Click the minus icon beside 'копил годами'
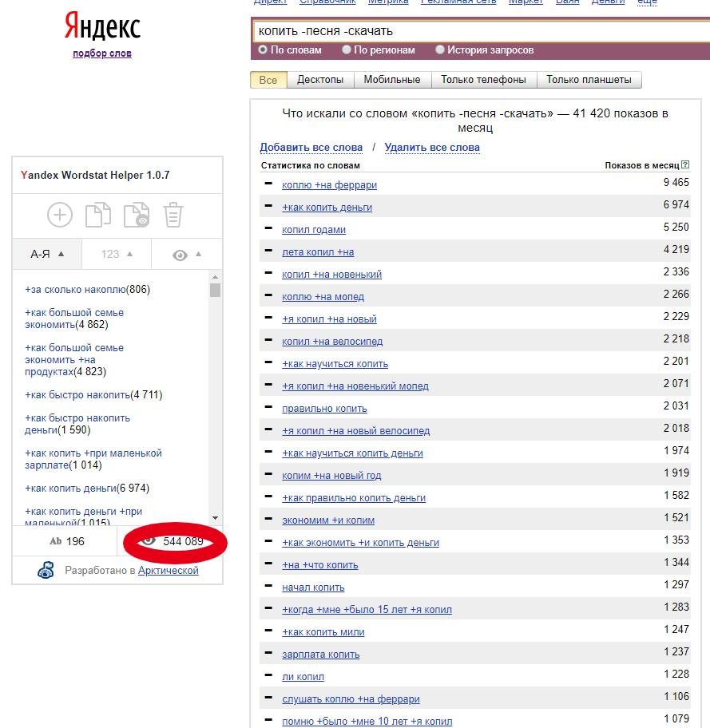The image size is (710, 728). (x=268, y=228)
